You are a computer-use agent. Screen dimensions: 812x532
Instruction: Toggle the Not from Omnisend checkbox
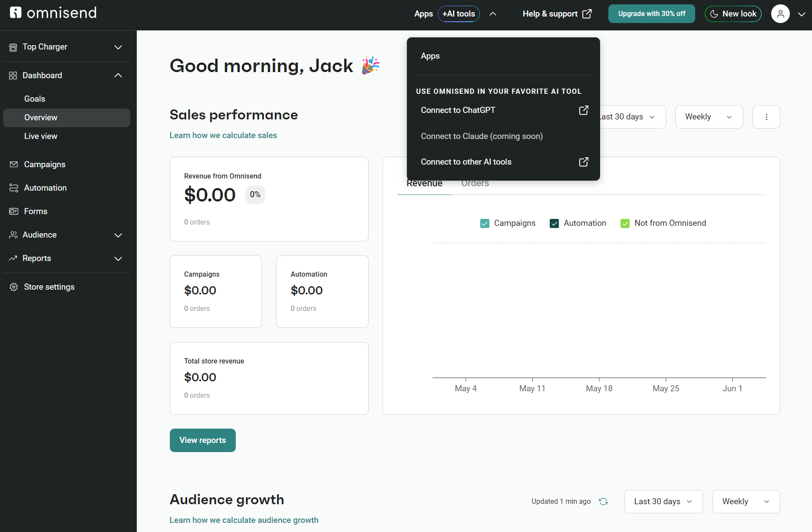pos(625,223)
